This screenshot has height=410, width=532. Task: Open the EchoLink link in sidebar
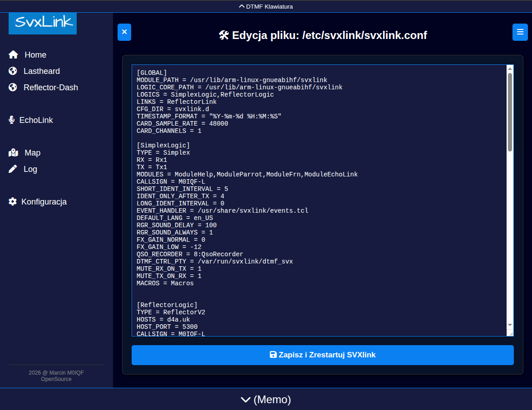pos(36,120)
